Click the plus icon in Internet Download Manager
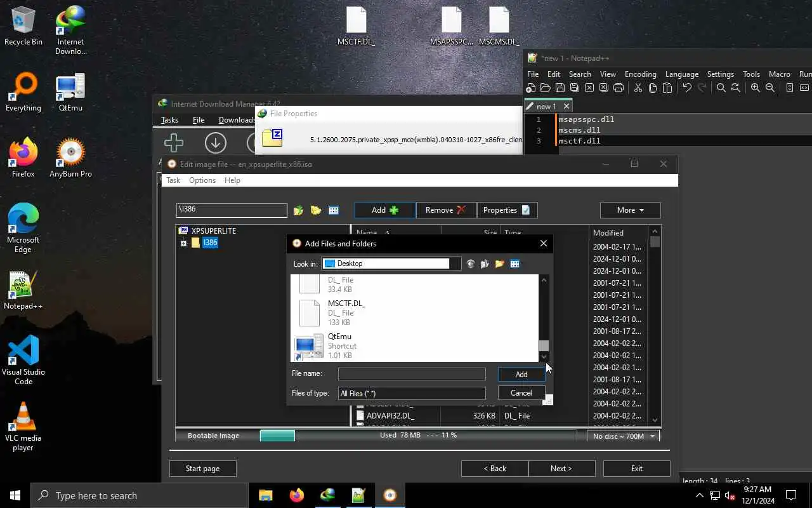 (174, 143)
